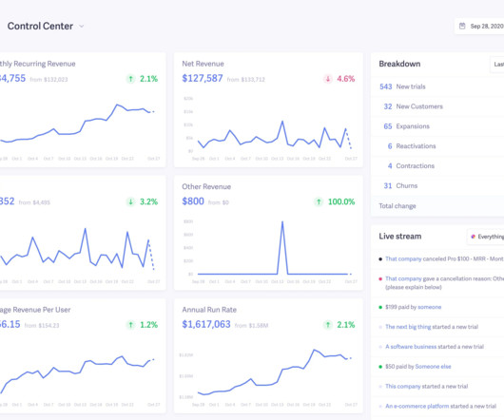Screen dimensions: 504x420
Task: Click the red dot on cancellation reason event
Action: (380, 279)
